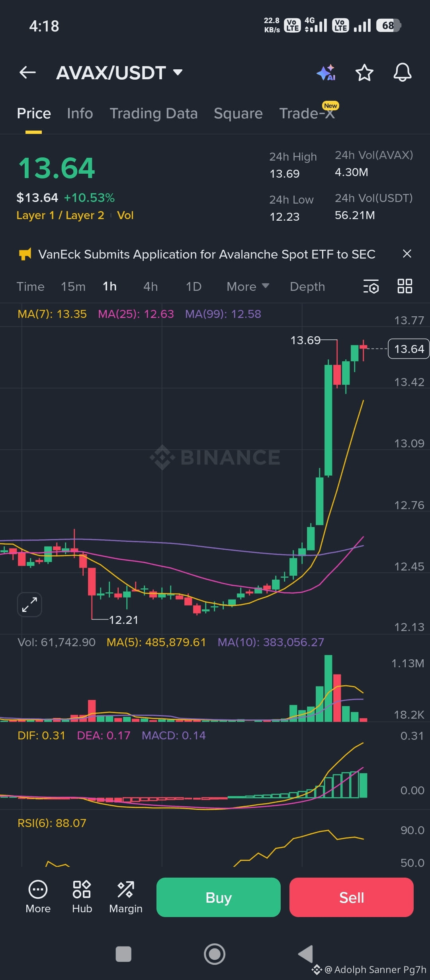The image size is (430, 980).
Task: Tap the Vol category tag
Action: coord(125,215)
